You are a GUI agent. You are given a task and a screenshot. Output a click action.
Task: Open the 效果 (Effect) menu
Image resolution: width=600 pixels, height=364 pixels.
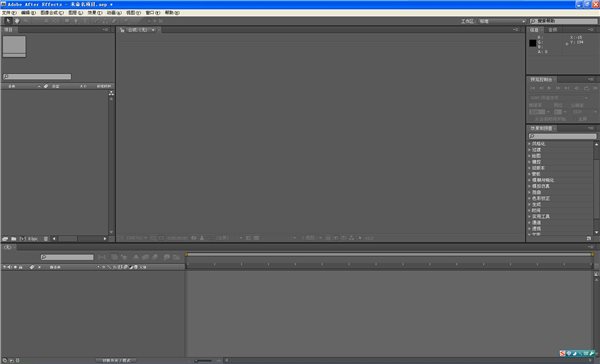tap(95, 13)
